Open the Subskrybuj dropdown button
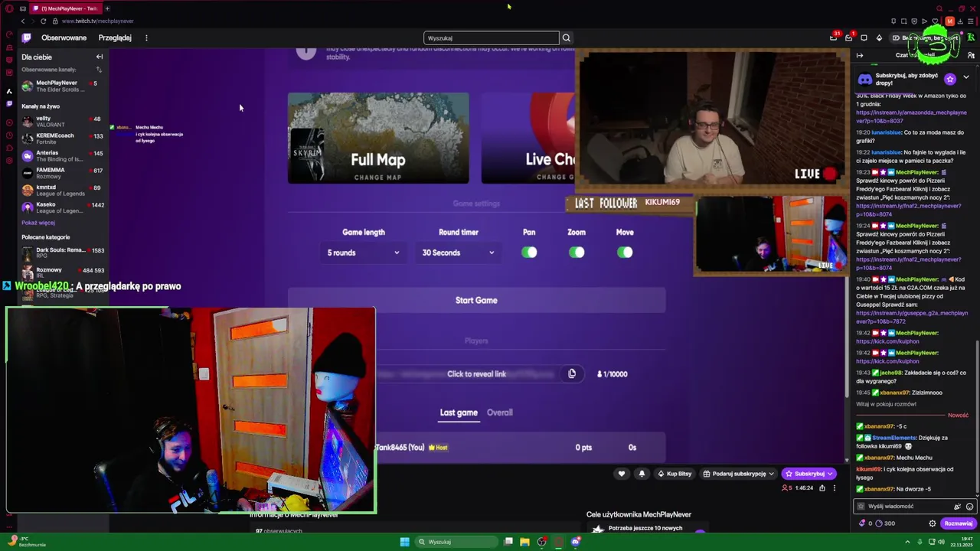 tap(808, 474)
